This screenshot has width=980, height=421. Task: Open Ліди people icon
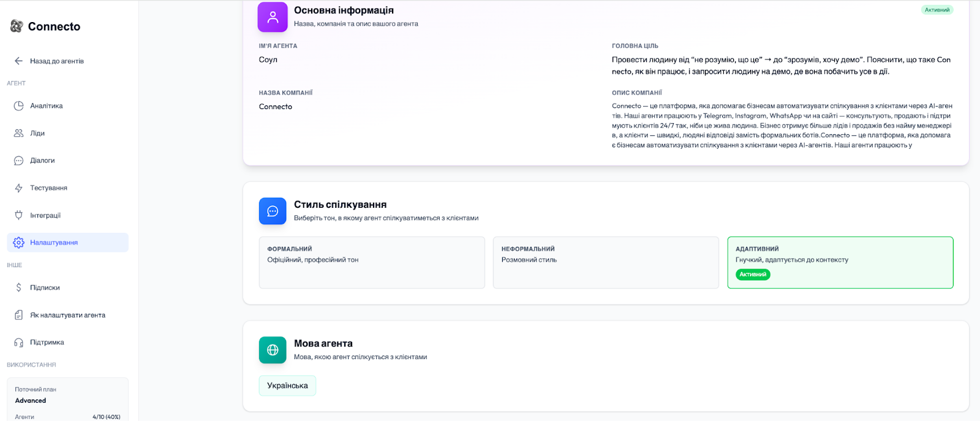(18, 133)
